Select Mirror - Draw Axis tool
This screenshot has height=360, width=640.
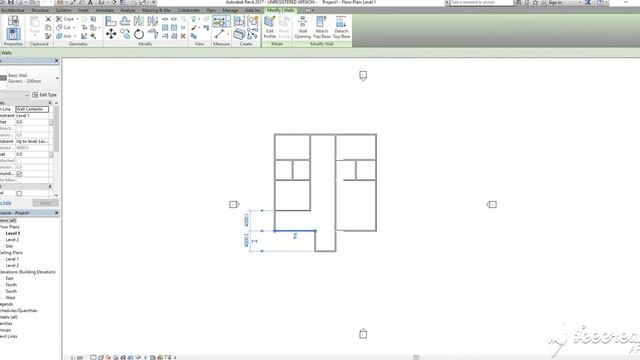point(153,21)
